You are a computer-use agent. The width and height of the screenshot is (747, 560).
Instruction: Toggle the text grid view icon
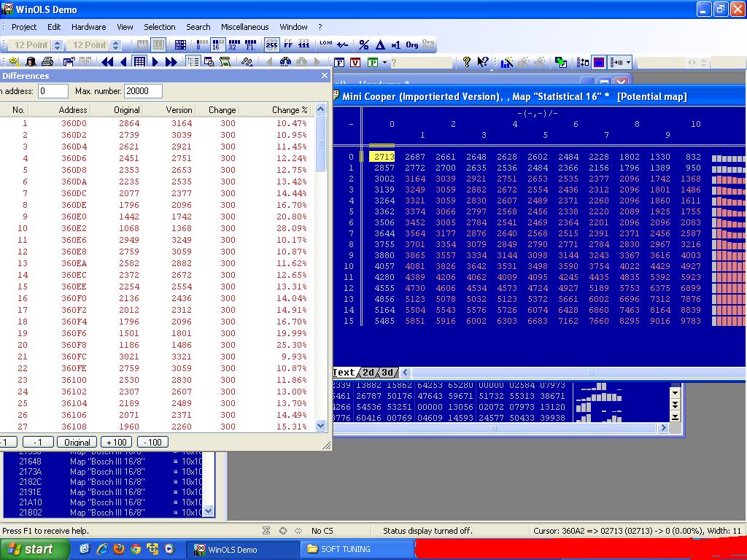coord(139,62)
